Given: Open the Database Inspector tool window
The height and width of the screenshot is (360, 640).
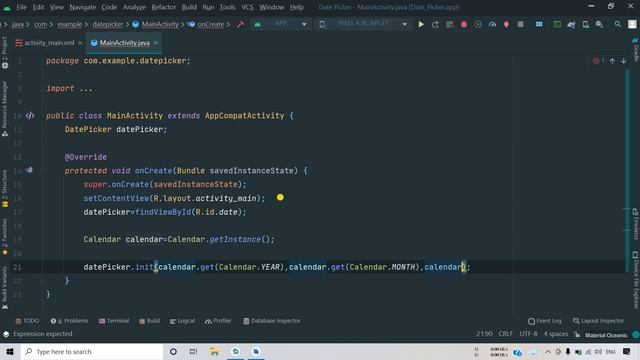Looking at the screenshot, I should click(x=272, y=321).
